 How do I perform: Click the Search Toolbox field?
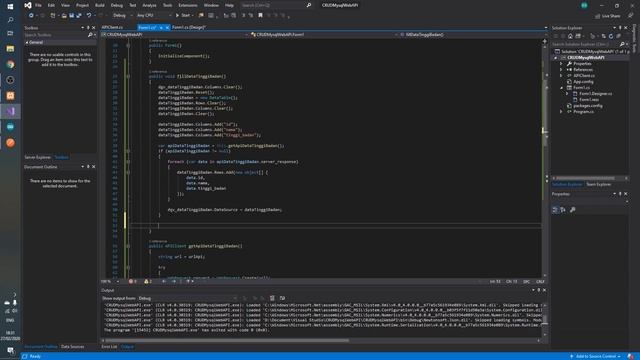tap(59, 35)
